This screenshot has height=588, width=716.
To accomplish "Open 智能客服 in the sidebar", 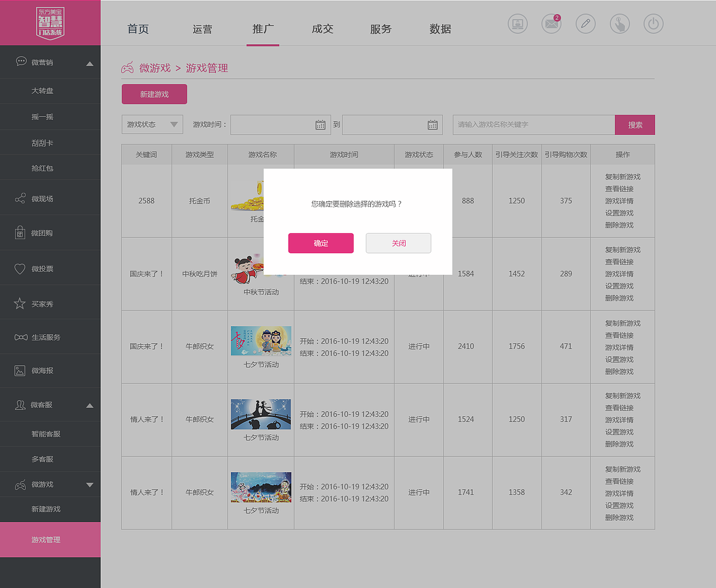I will tap(46, 434).
